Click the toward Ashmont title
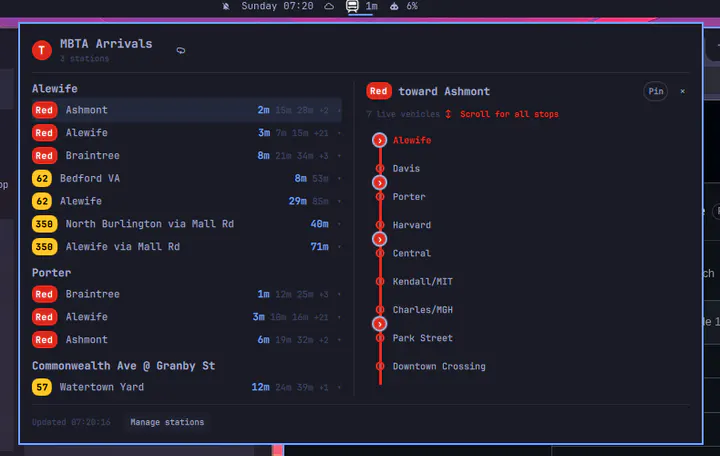This screenshot has width=720, height=456. [x=444, y=91]
